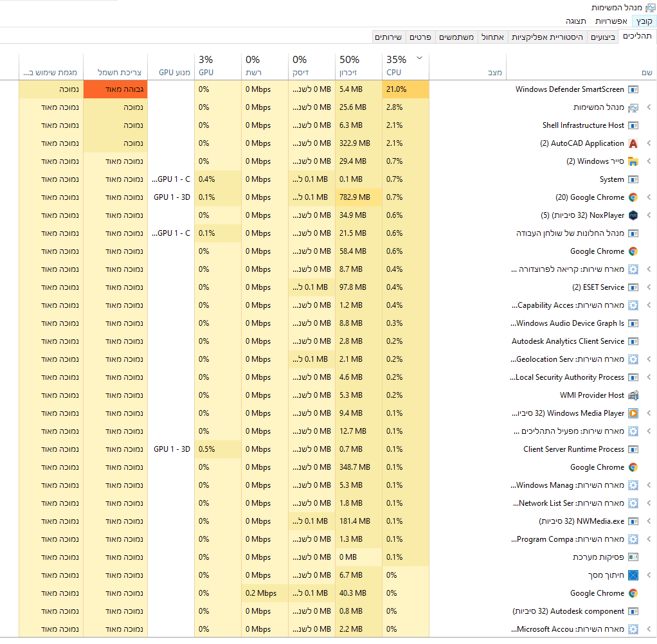This screenshot has height=644, width=657.
Task: Click the Client Server Runtime Process icon
Action: [x=633, y=449]
